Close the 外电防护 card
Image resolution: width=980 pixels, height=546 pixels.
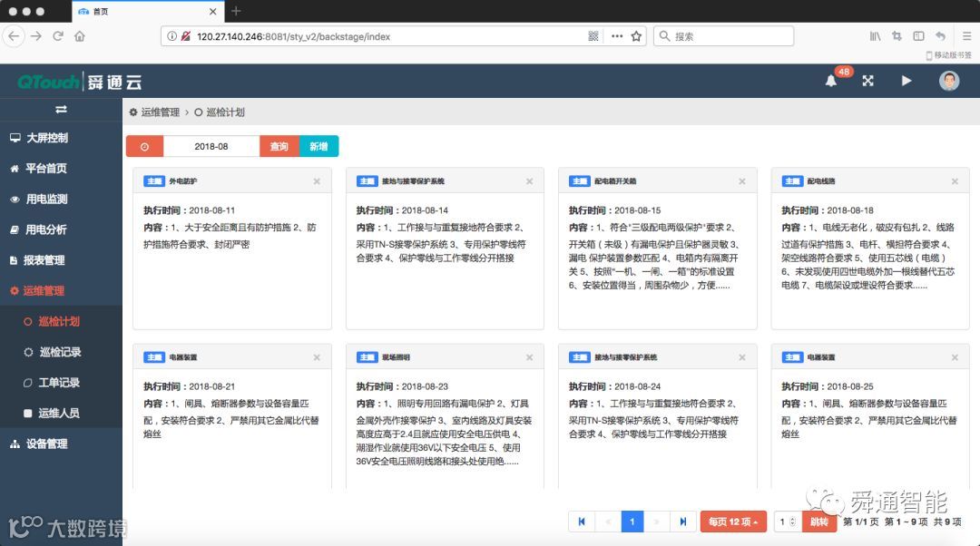(x=317, y=181)
